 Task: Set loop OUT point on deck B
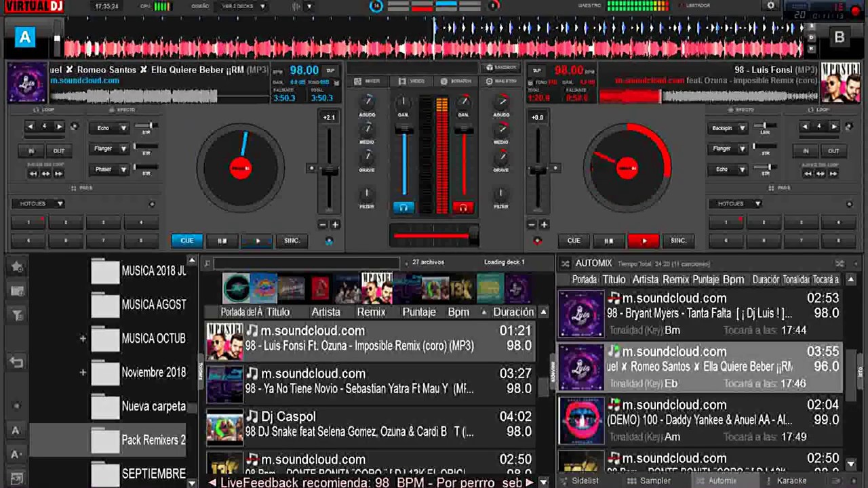point(833,151)
